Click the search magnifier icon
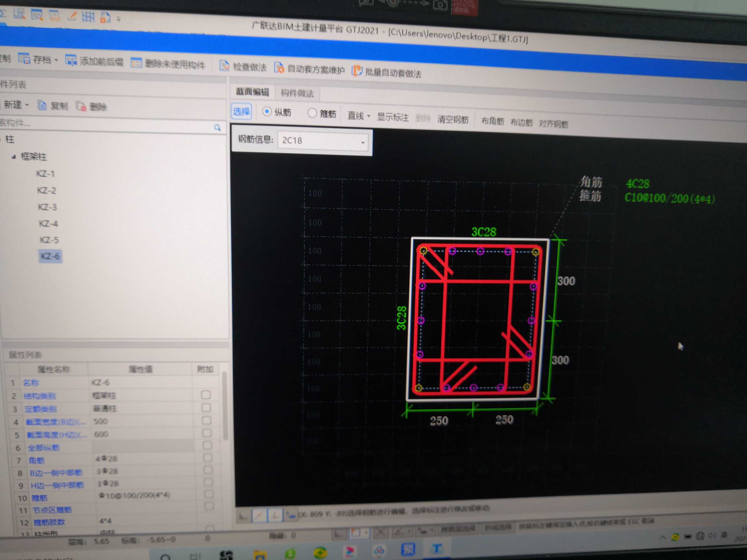This screenshot has width=747, height=560. 217,128
